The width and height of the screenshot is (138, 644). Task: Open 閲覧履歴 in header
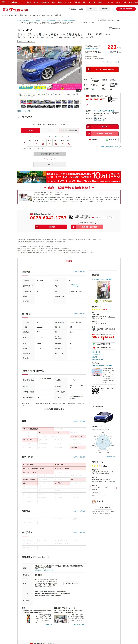tap(105, 9)
